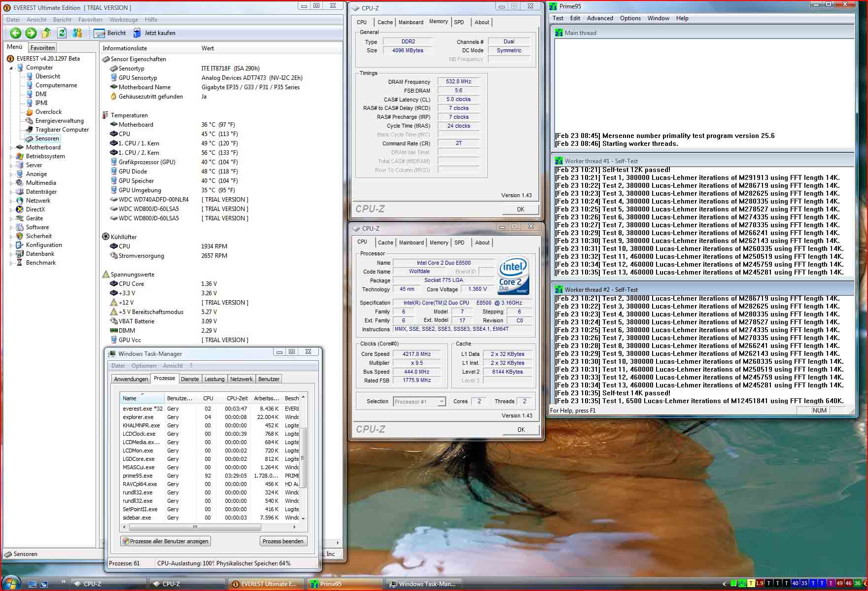Collapse the Computer node in EVEREST tree
The image size is (868, 591).
click(x=11, y=68)
